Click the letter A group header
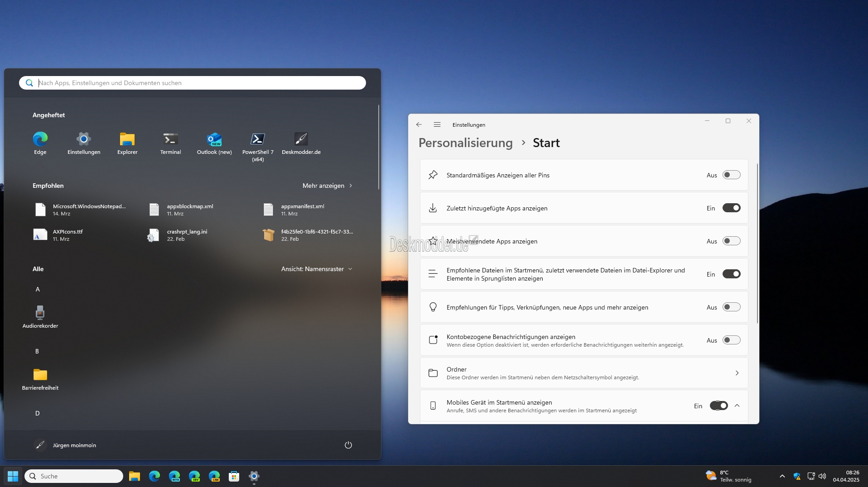The height and width of the screenshot is (487, 868). 38,289
